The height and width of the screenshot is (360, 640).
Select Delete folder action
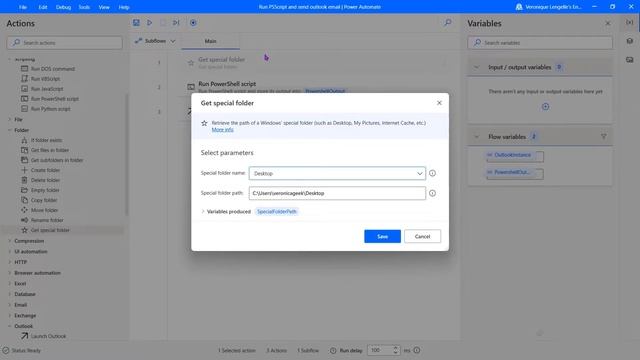pos(45,180)
